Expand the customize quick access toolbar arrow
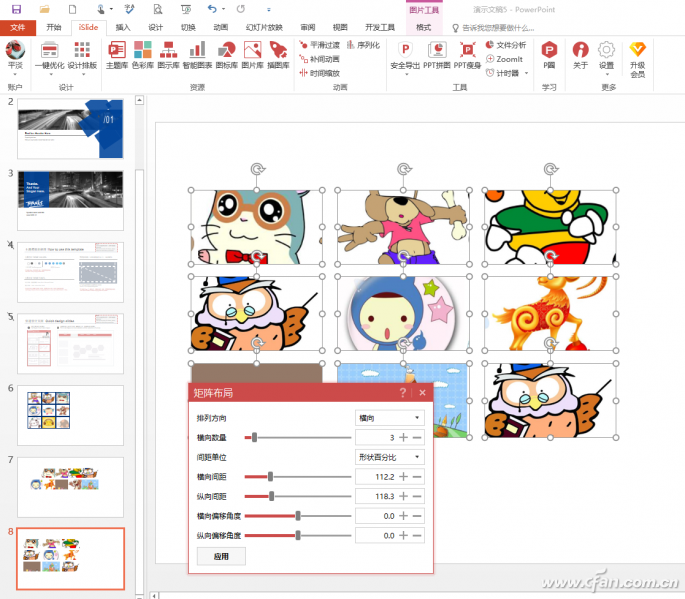685x599 pixels. click(269, 9)
